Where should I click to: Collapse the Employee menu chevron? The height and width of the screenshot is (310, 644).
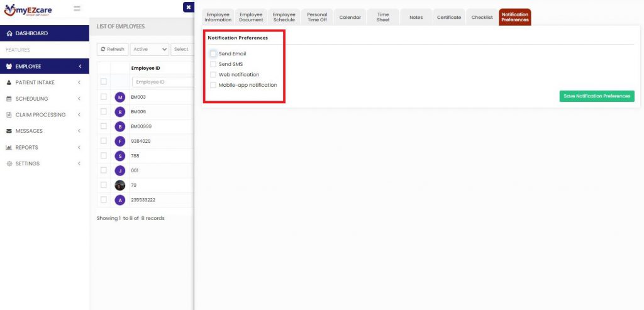click(x=80, y=66)
